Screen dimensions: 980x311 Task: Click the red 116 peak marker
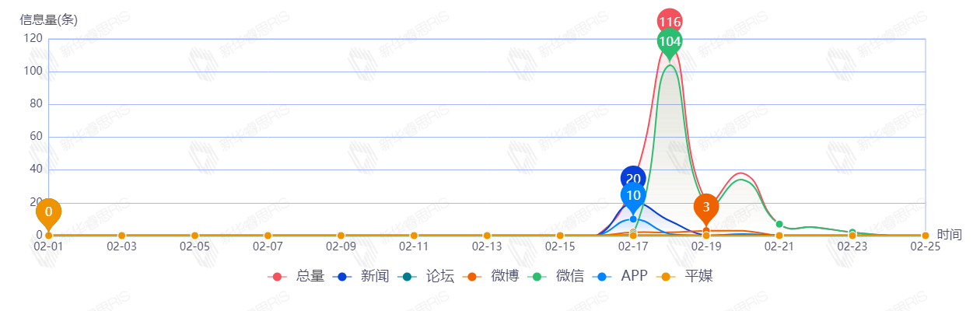coord(669,22)
